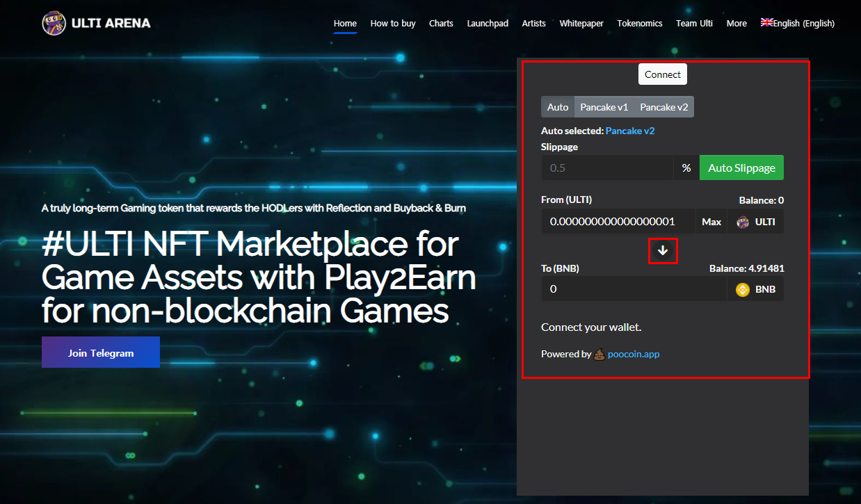This screenshot has width=861, height=504.
Task: Open the English (English) language selector
Action: 798,23
